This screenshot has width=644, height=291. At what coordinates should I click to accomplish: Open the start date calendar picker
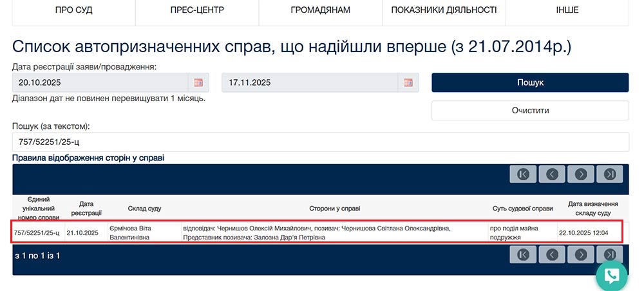198,82
